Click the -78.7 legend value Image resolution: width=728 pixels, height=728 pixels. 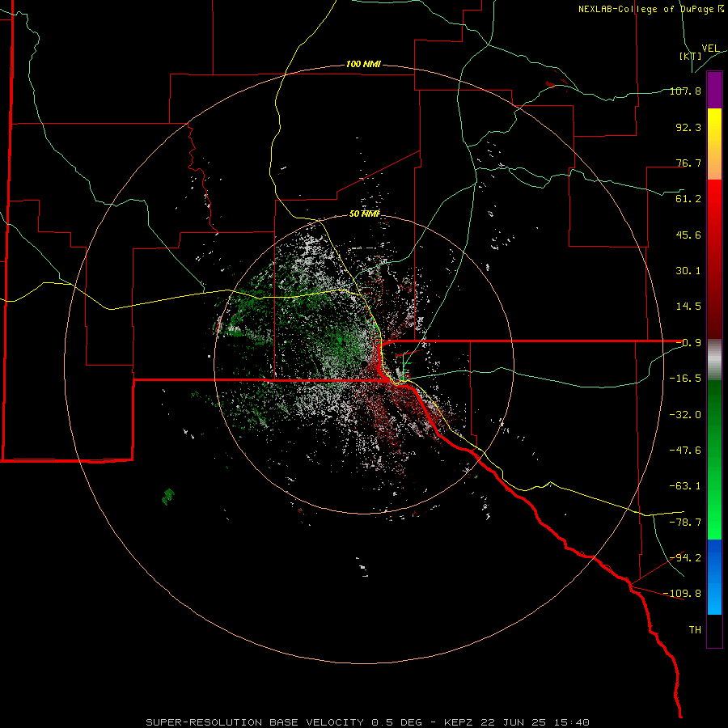[685, 523]
